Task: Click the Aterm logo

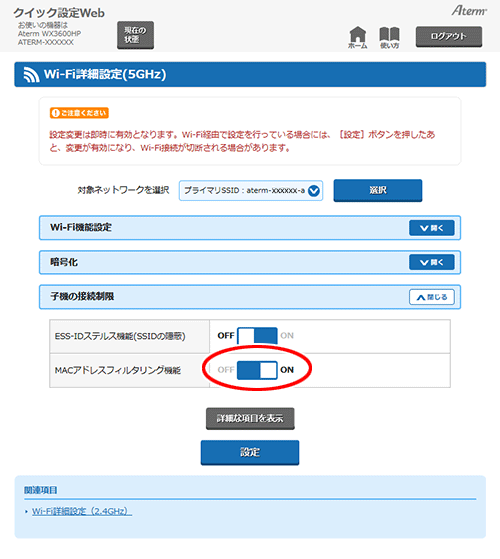Action: (x=469, y=11)
